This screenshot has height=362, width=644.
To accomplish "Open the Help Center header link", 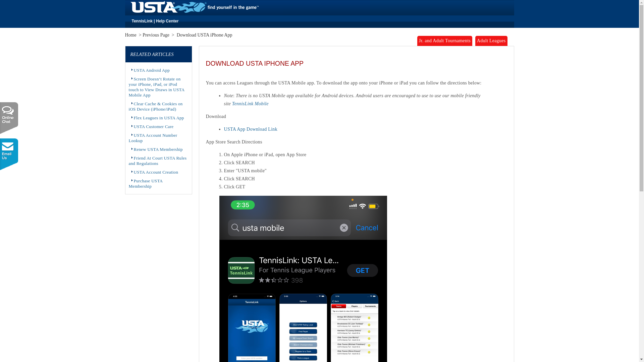I will (x=167, y=21).
